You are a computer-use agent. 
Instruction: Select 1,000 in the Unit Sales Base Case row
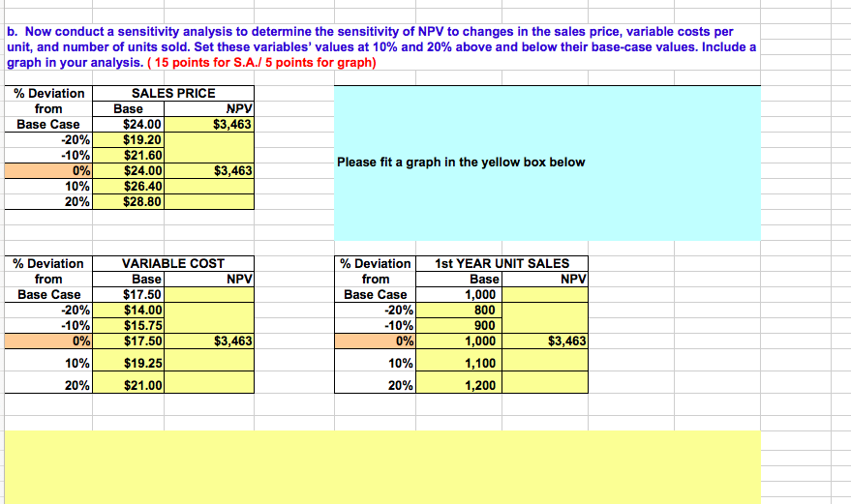[459, 295]
